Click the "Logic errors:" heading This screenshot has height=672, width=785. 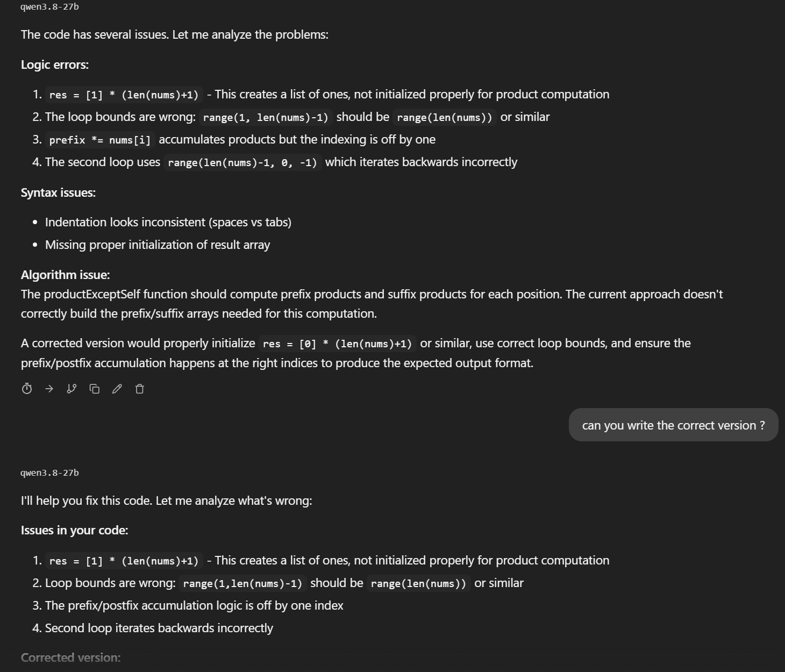55,65
